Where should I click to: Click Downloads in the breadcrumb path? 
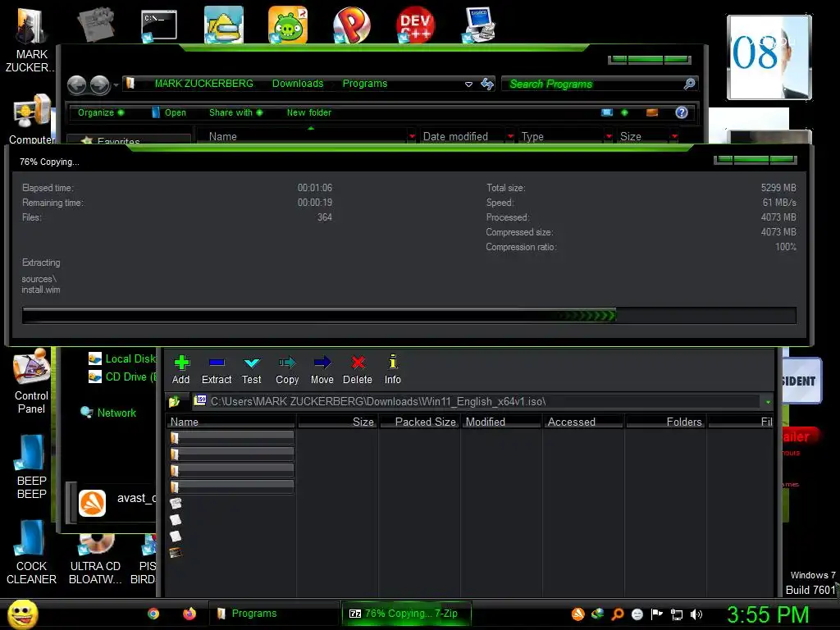(x=298, y=84)
